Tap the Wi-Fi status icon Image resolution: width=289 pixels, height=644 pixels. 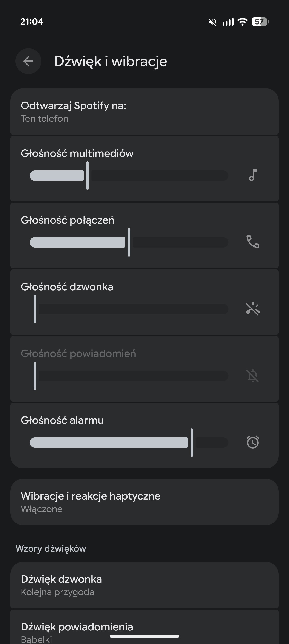point(242,22)
